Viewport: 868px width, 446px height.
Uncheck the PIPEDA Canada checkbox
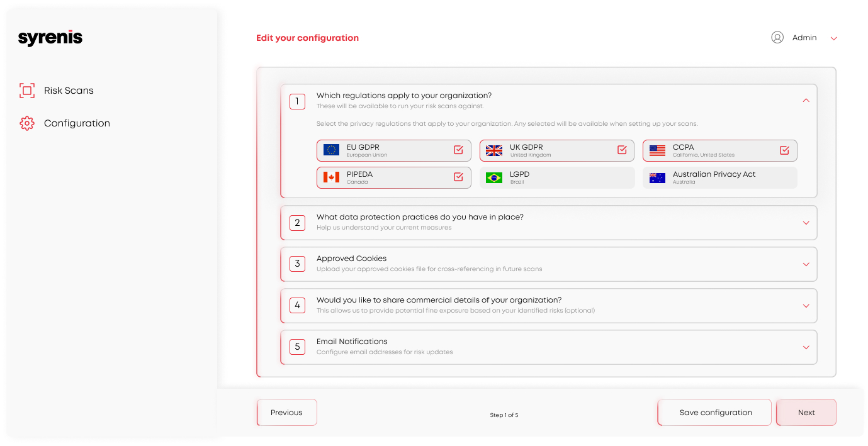[458, 177]
